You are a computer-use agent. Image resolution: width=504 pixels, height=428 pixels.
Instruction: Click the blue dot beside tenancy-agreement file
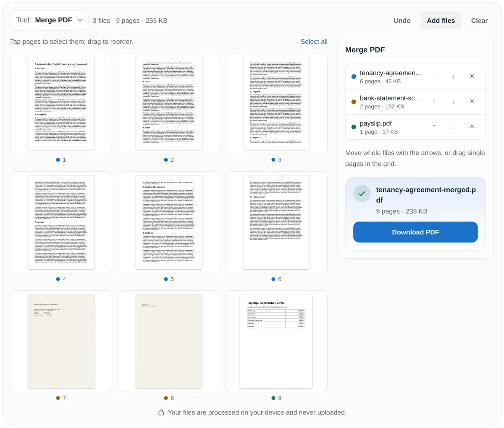tap(353, 76)
